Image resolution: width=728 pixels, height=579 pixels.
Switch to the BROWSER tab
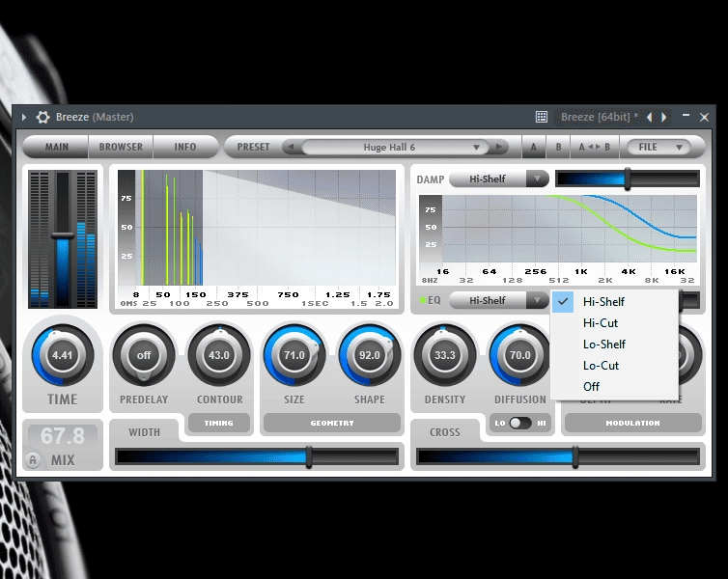(121, 147)
